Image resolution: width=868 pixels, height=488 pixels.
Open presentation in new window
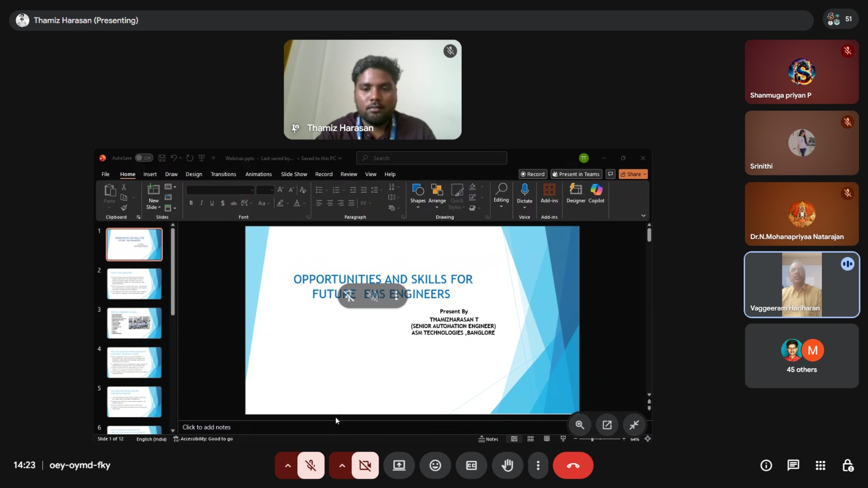(x=607, y=425)
